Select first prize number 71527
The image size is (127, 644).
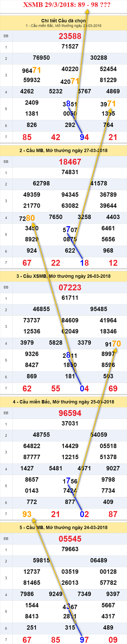[70, 46]
